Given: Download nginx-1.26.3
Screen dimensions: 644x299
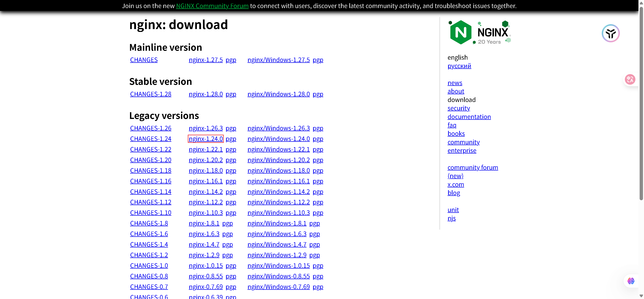Looking at the screenshot, I should [205, 128].
